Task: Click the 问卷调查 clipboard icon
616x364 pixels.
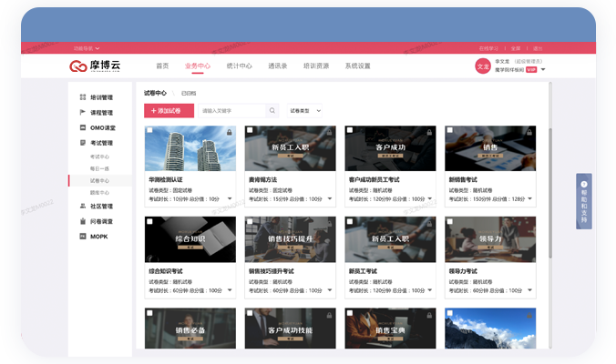Action: click(x=83, y=221)
